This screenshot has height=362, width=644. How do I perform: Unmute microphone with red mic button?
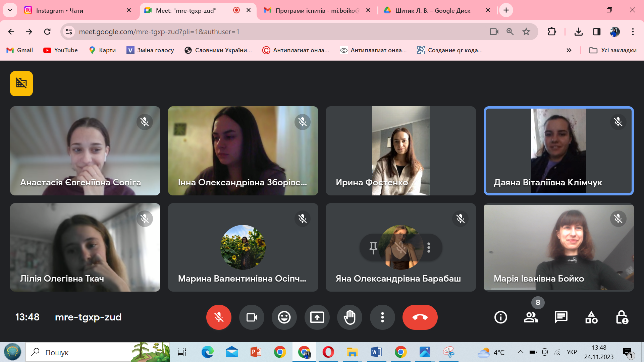coord(219,317)
